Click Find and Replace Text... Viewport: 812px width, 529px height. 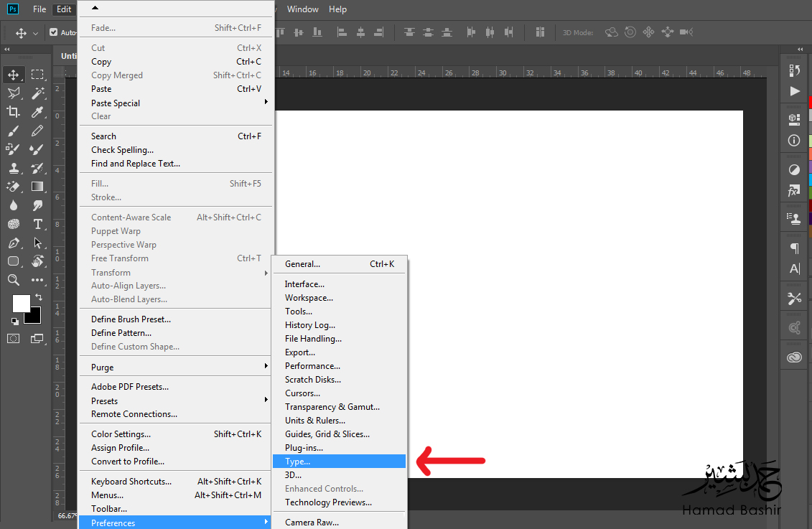(x=176, y=164)
